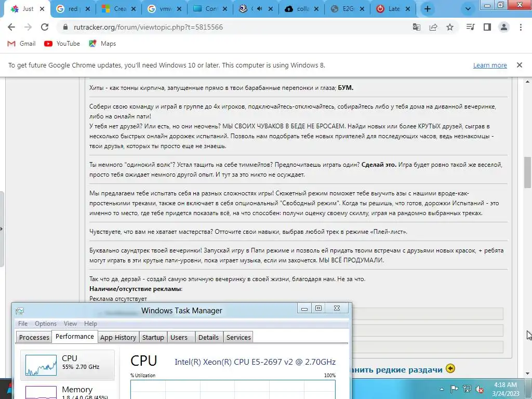The width and height of the screenshot is (532, 399).
Task: Open Task Manager File menu
Action: click(23, 324)
